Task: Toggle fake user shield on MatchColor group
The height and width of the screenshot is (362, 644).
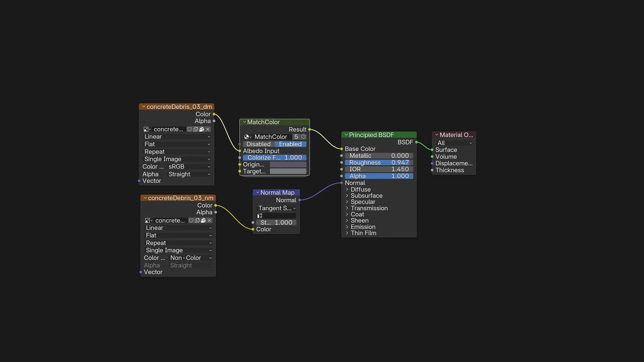Action: click(x=303, y=137)
